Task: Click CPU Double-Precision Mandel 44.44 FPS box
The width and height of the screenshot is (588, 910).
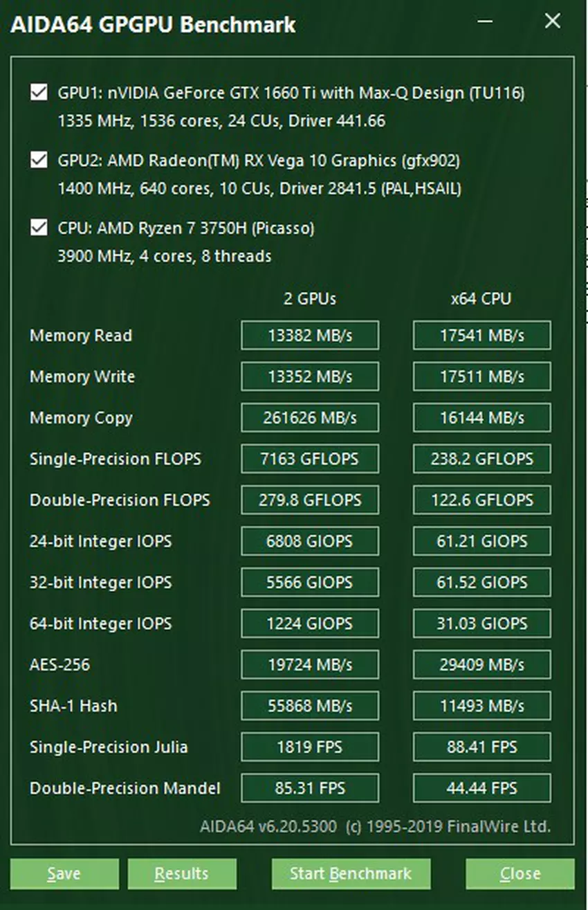Action: click(x=482, y=788)
